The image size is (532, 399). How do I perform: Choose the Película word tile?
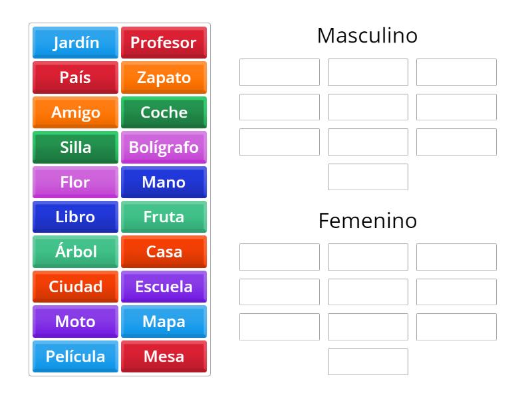(x=75, y=356)
